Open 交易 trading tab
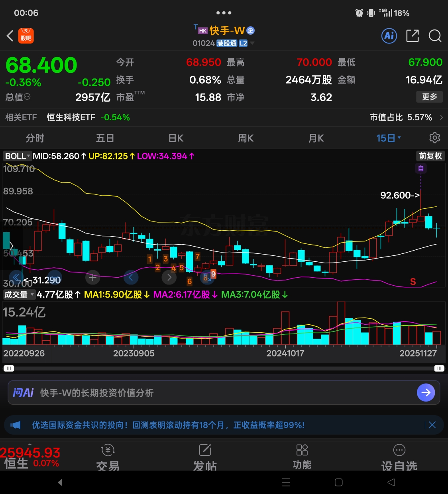Image resolution: width=448 pixels, height=494 pixels. point(108,457)
